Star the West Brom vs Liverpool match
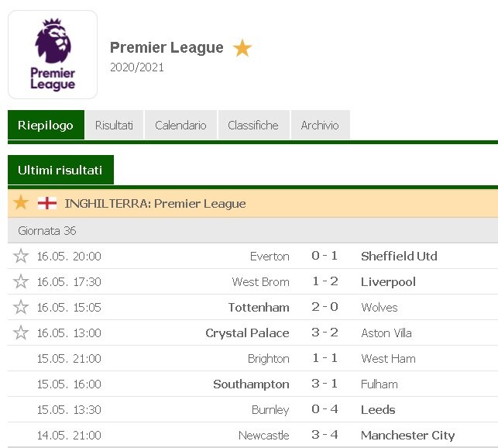 [x=21, y=281]
